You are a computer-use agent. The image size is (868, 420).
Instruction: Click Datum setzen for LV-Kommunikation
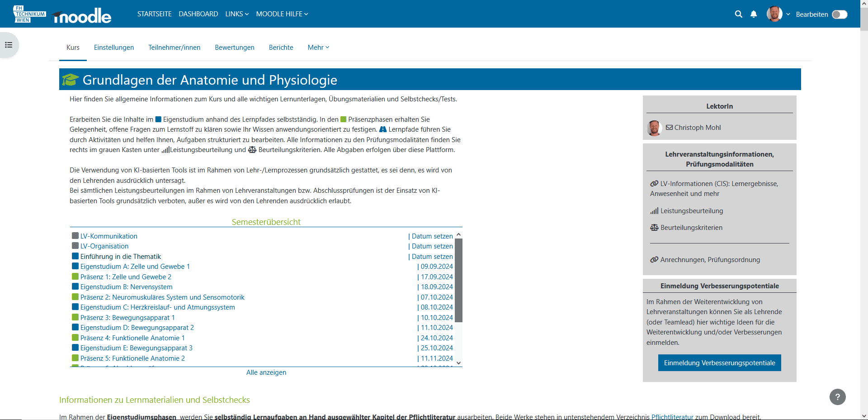point(432,236)
